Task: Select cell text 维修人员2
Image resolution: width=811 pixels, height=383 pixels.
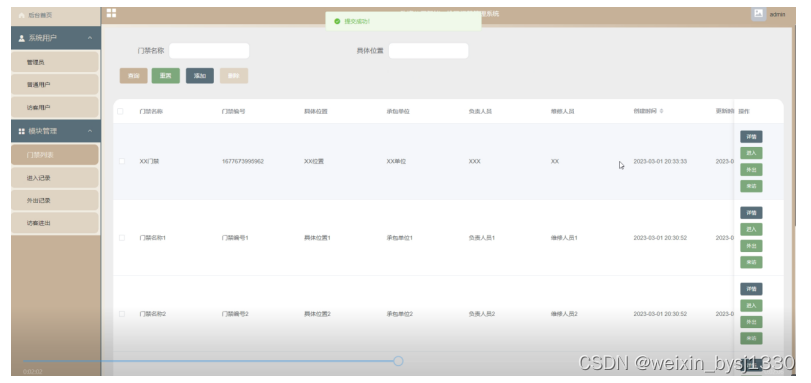Action: click(x=564, y=314)
